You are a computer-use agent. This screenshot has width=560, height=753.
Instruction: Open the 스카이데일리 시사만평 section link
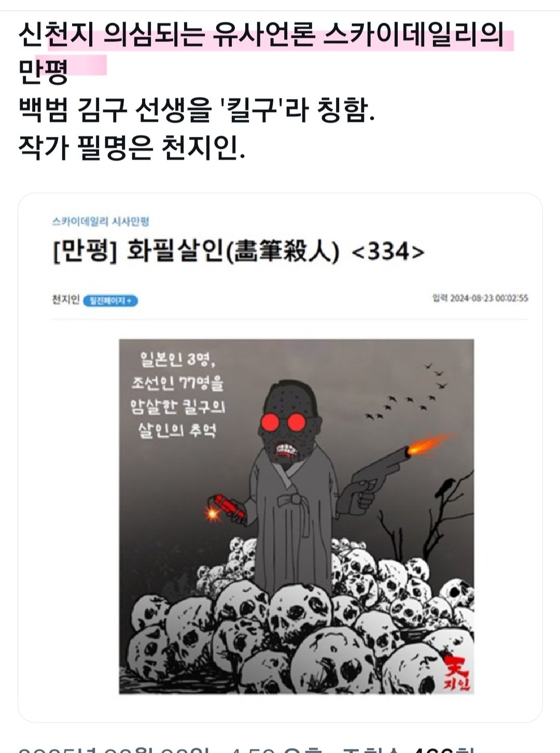tap(101, 221)
